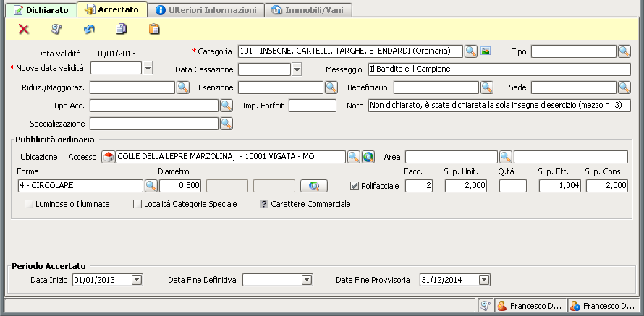Open the Forma search magnifier
644x316 pixels.
pyautogui.click(x=151, y=186)
